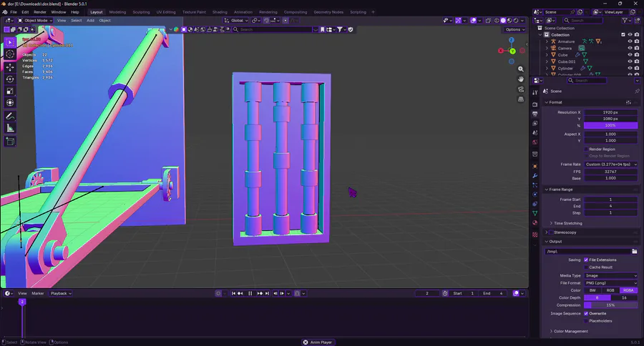Viewport: 644px width, 346px height.
Task: Expand the Time Stretching section
Action: [x=567, y=223]
